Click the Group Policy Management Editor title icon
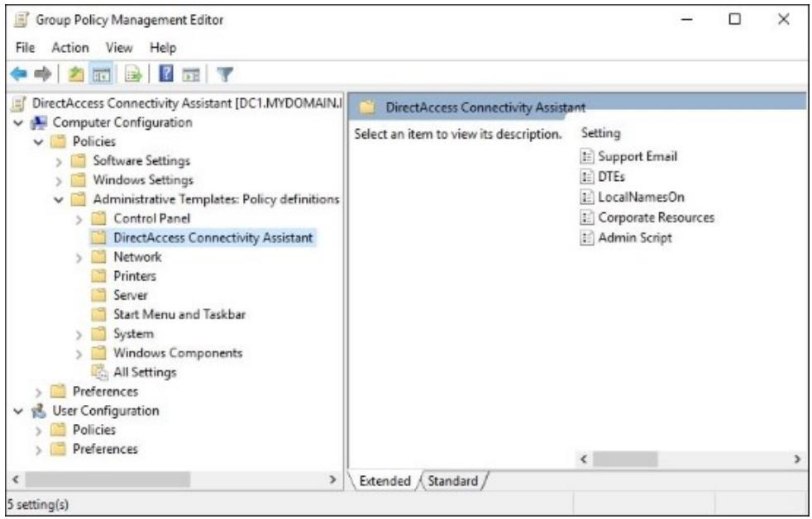The image size is (812, 519). [21, 20]
